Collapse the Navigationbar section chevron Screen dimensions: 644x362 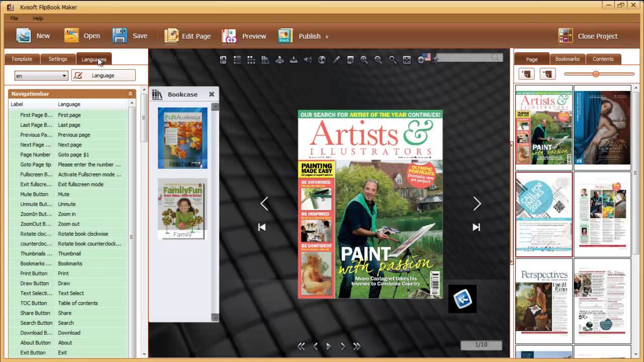pyautogui.click(x=130, y=94)
